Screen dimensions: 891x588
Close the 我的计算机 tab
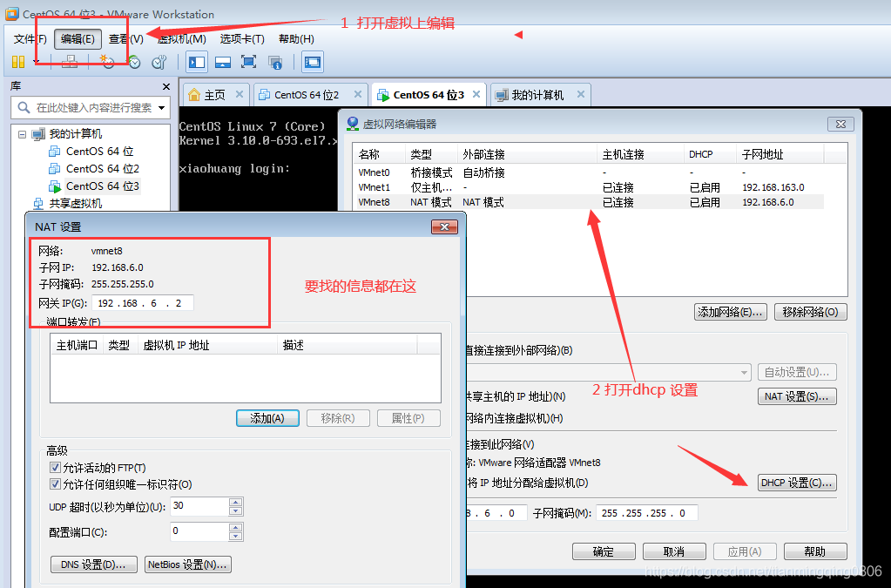pyautogui.click(x=581, y=94)
